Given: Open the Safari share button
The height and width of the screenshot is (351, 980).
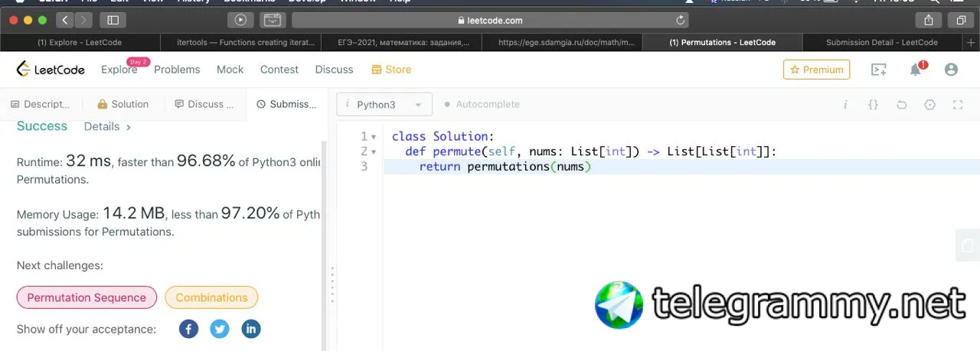Looking at the screenshot, I should click(x=929, y=21).
